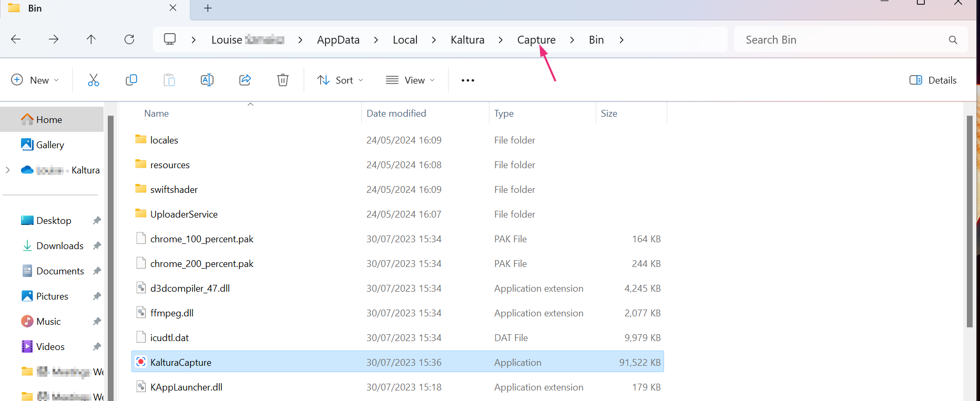Click the Paste clipboard icon
Image resolution: width=980 pixels, height=401 pixels.
[x=169, y=80]
